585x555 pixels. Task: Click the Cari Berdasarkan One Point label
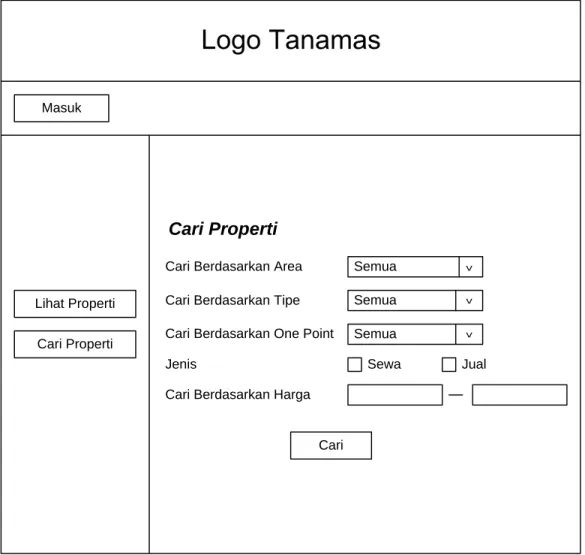click(x=249, y=333)
